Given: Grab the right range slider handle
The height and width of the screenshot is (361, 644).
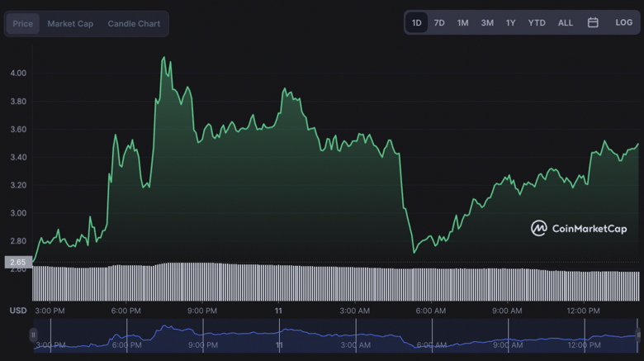Looking at the screenshot, I should pos(639,335).
